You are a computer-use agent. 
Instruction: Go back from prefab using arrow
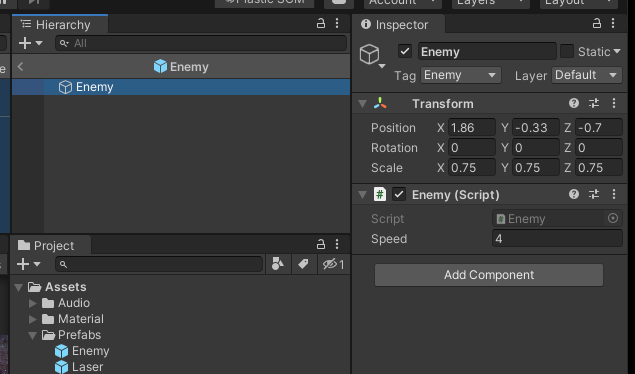pos(20,66)
